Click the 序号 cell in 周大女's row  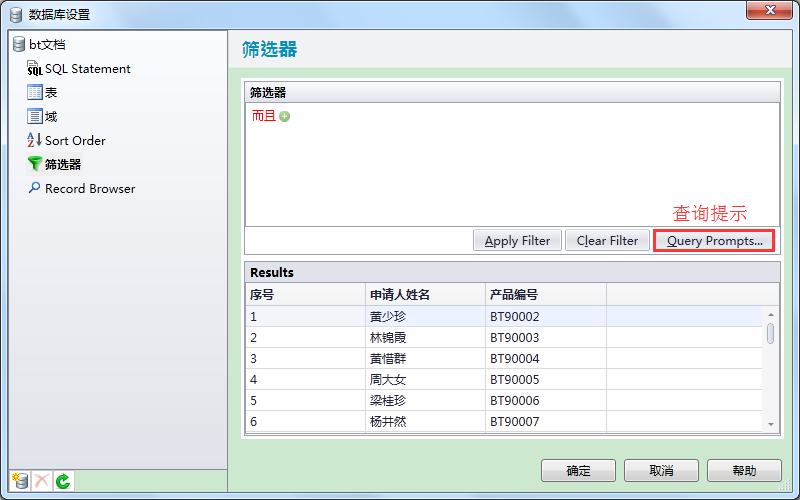(x=305, y=380)
